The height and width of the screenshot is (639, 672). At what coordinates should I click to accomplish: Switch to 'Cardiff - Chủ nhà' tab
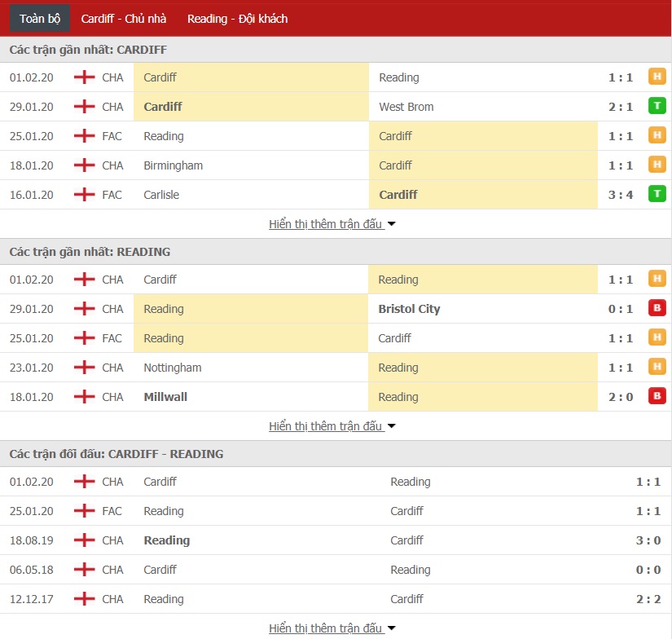click(124, 19)
